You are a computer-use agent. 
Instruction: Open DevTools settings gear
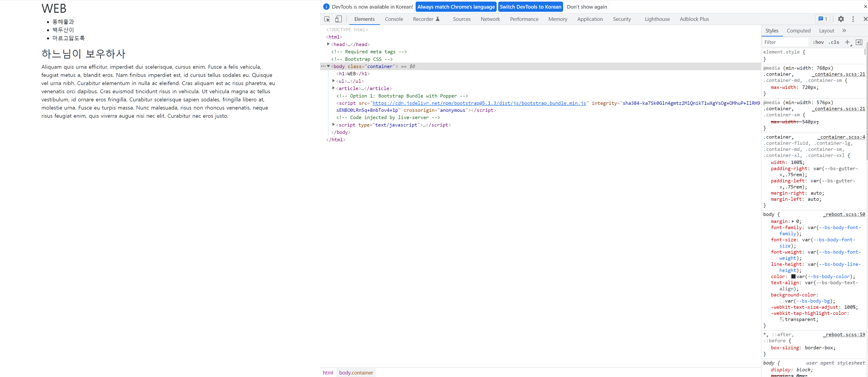click(841, 19)
